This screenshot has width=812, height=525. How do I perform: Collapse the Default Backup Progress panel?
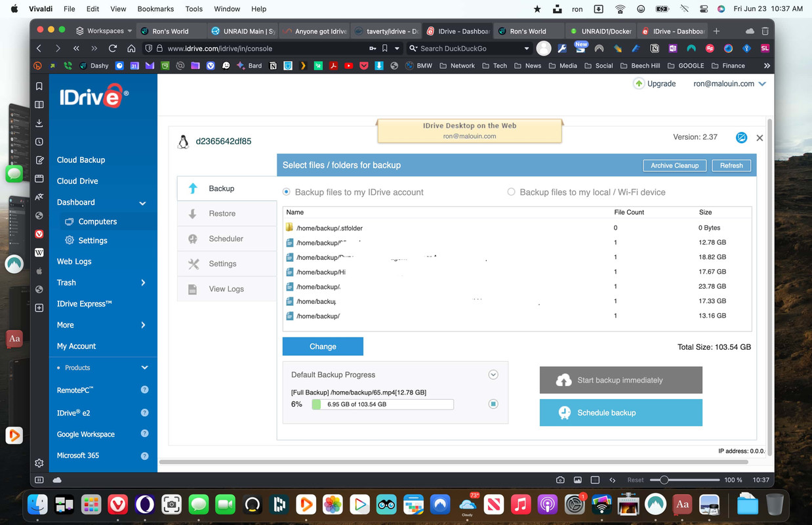pos(493,375)
